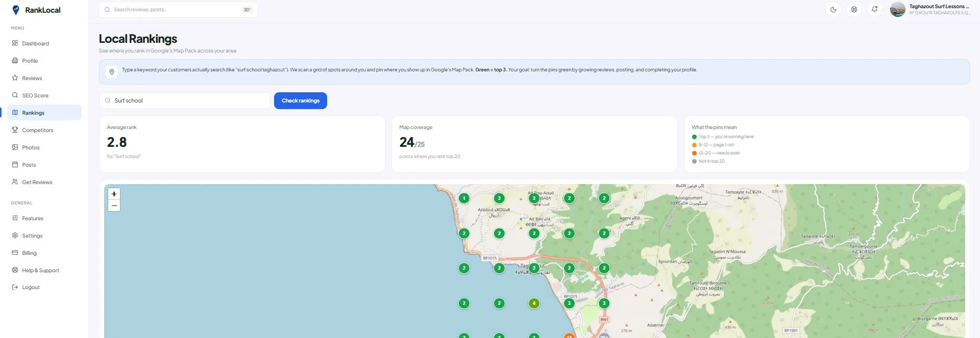Click the Local Rankings heading
980x338 pixels.
[138, 39]
